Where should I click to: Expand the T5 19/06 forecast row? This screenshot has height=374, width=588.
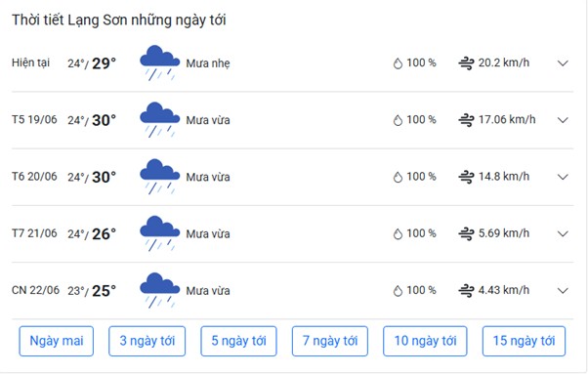tap(563, 120)
